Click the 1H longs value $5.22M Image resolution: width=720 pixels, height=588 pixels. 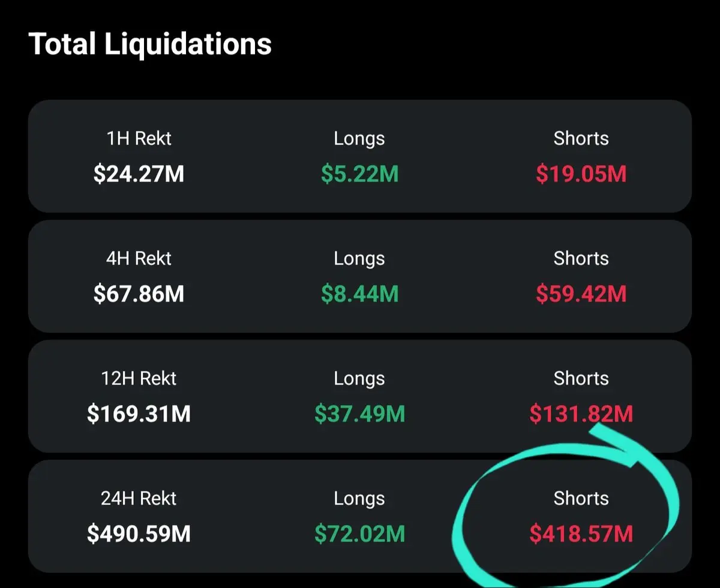[359, 174]
